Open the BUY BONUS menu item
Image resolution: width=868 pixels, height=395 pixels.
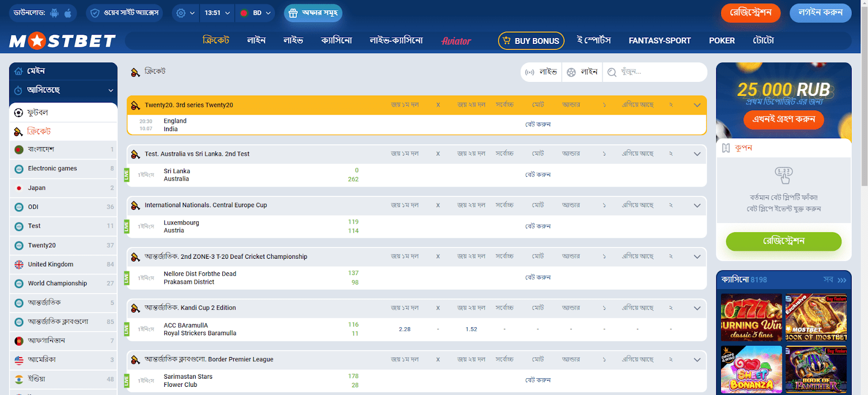[531, 41]
